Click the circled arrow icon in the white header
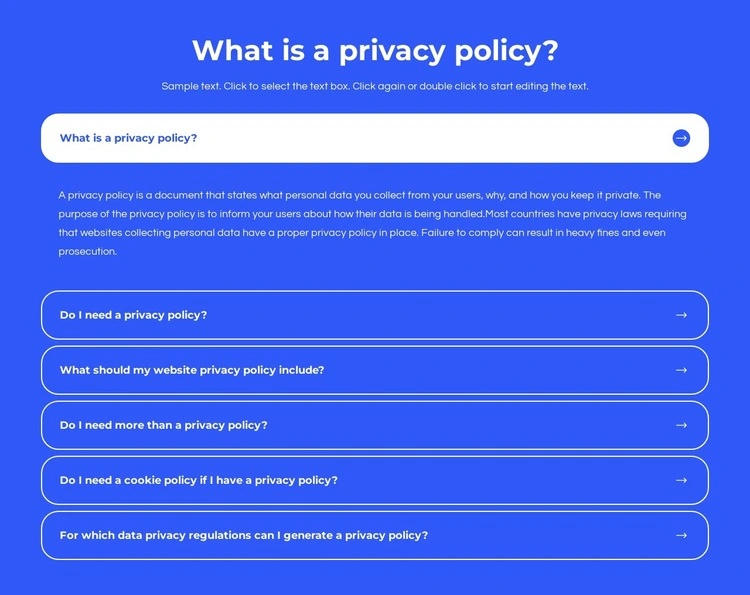Viewport: 750px width, 595px height. pos(681,138)
